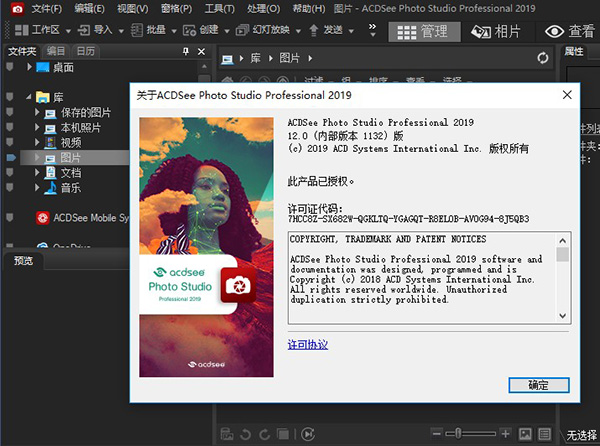Pin the folders pane with pushpin icon
Image resolution: width=600 pixels, height=446 pixels.
tap(186, 51)
